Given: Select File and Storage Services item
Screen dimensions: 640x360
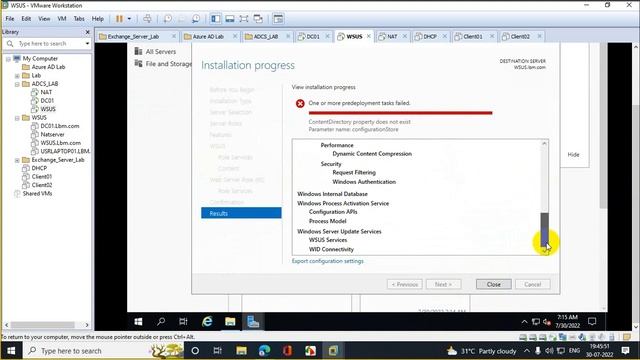Looking at the screenshot, I should [x=163, y=64].
